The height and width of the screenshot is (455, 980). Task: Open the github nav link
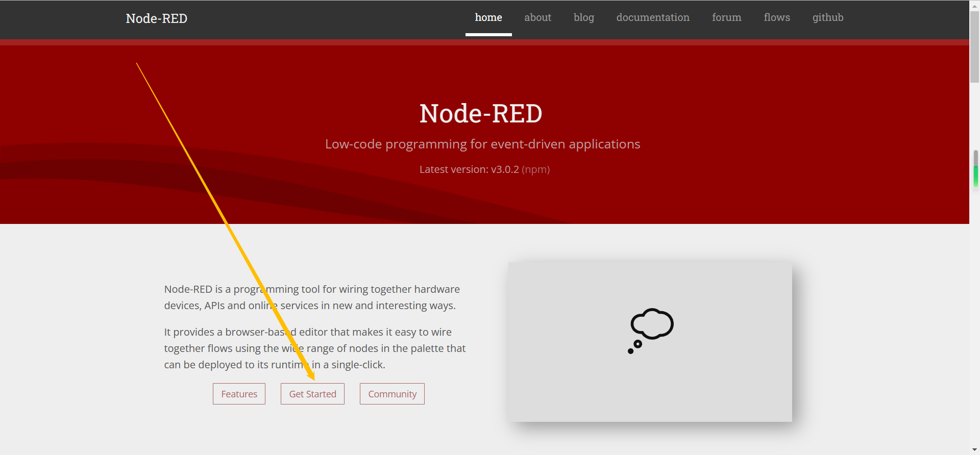[828, 17]
